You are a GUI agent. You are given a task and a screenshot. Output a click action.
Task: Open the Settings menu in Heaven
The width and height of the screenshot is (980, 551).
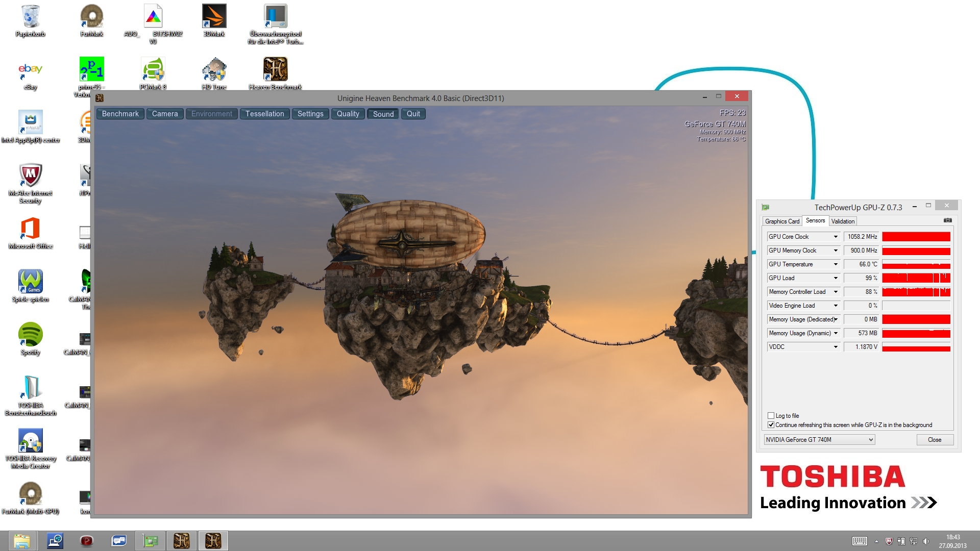pos(310,114)
